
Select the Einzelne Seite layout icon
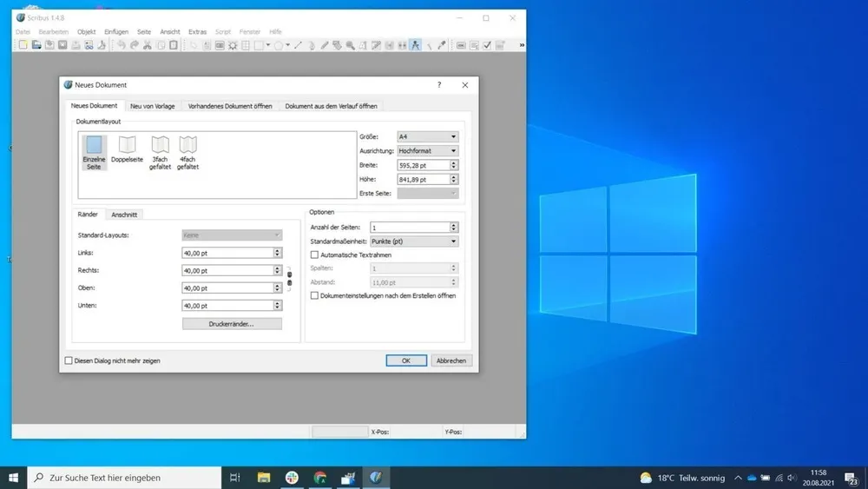[94, 146]
